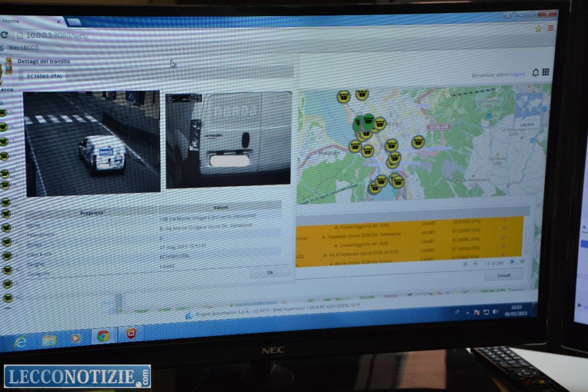
Task: Click the Logout link
Action: point(517,74)
